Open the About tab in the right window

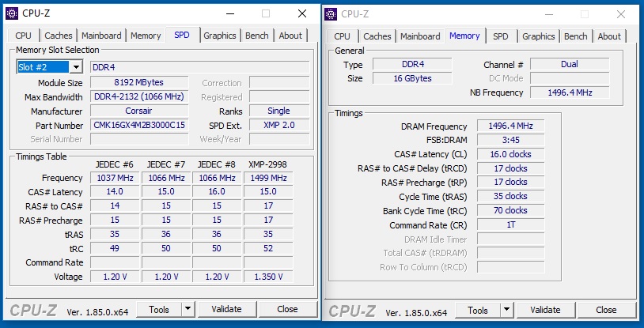click(x=609, y=36)
